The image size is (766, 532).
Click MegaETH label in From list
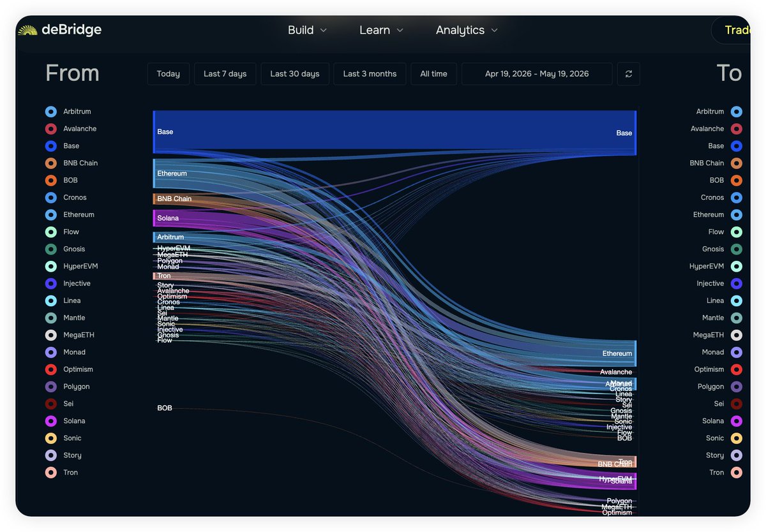[x=79, y=335]
